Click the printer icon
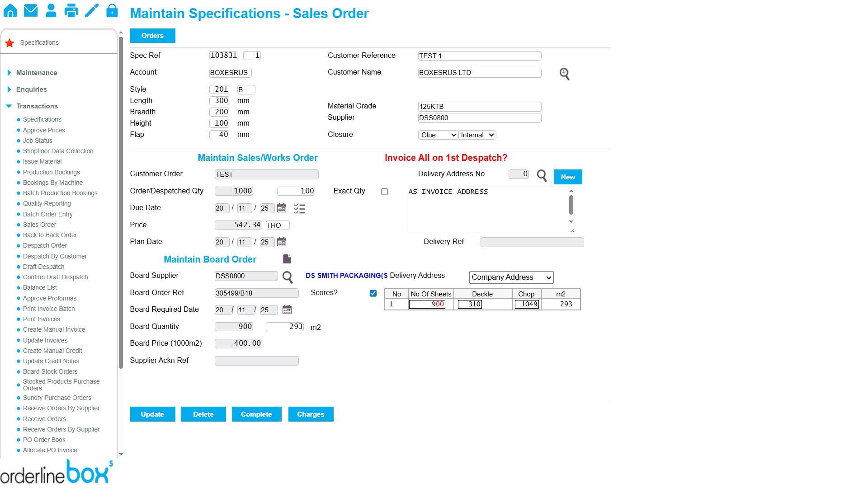 pyautogui.click(x=71, y=10)
